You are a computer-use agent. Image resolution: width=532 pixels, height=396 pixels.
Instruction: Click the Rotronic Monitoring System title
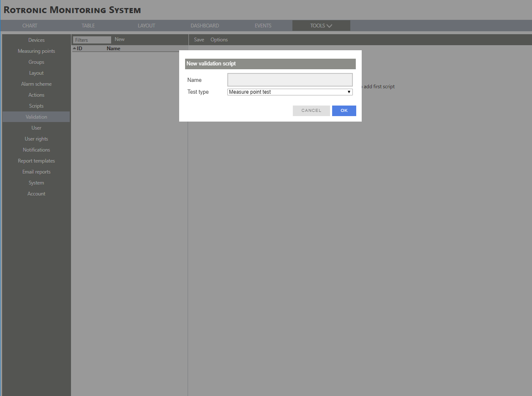click(72, 10)
